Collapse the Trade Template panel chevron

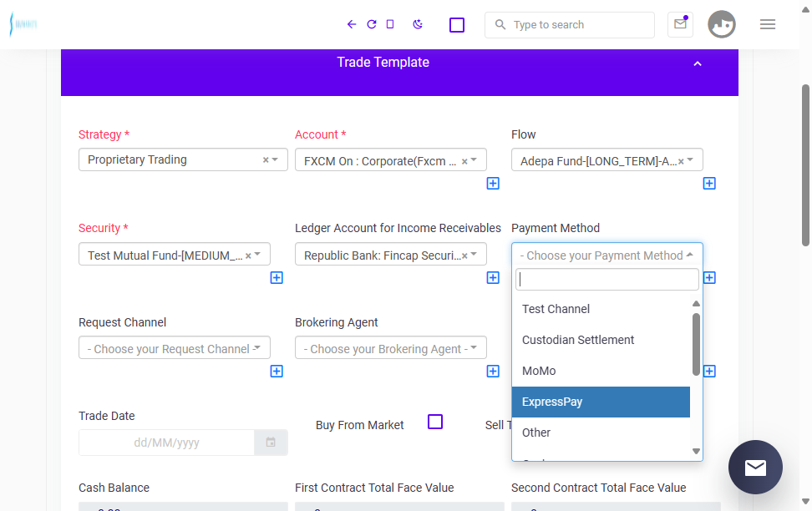[698, 63]
